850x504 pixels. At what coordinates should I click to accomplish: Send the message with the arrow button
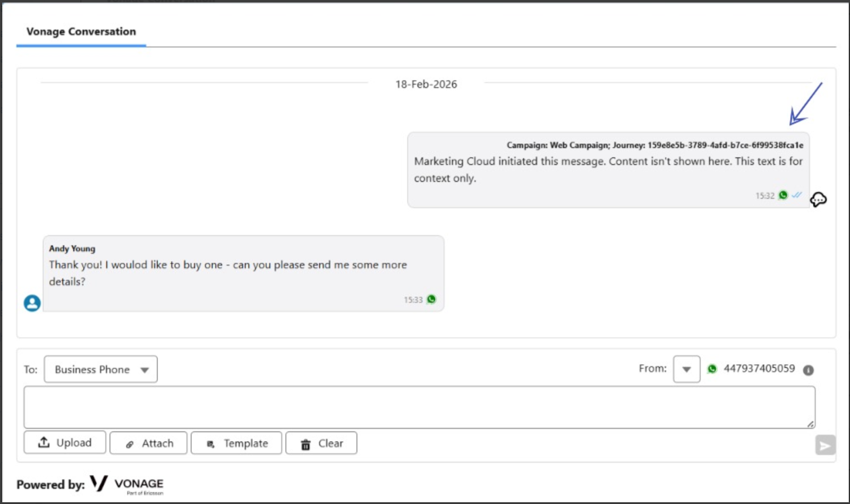point(825,445)
